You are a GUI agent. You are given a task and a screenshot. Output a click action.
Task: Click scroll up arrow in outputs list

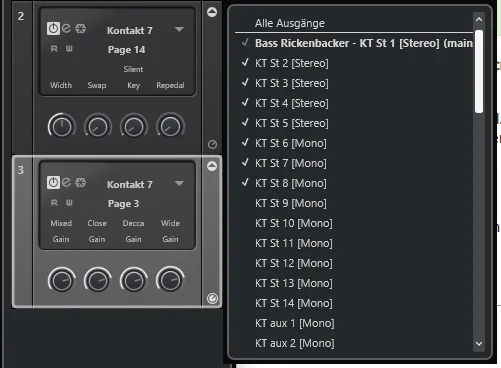pos(479,19)
